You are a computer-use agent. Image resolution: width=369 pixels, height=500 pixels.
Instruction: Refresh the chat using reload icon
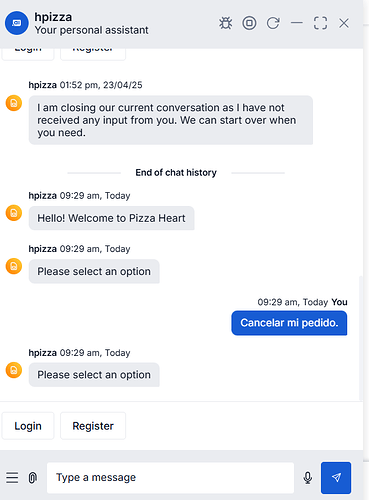(273, 23)
